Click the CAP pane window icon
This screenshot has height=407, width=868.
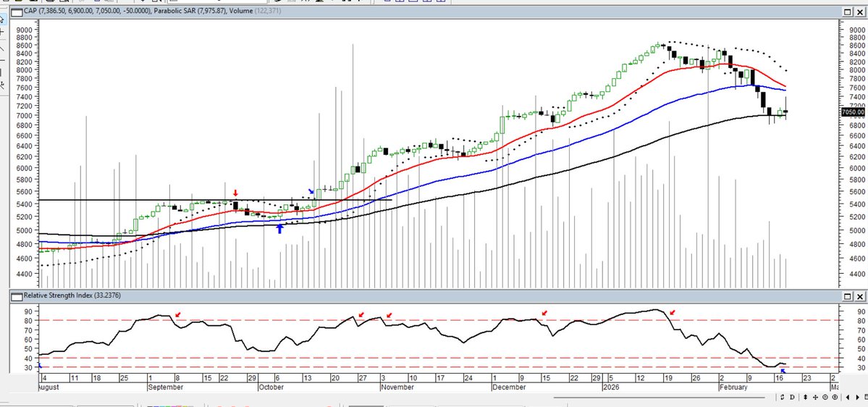[x=17, y=12]
